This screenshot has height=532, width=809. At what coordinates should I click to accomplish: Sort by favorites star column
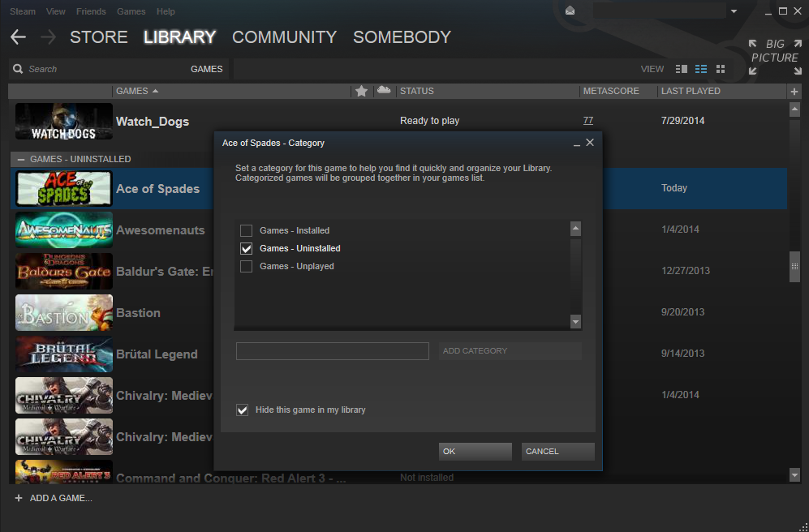(x=361, y=92)
